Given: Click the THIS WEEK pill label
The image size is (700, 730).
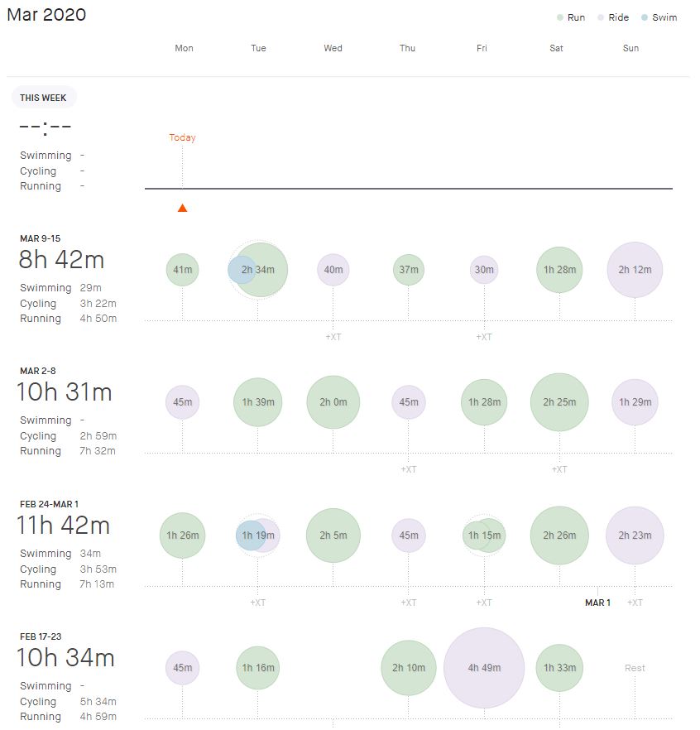Looking at the screenshot, I should 43,98.
